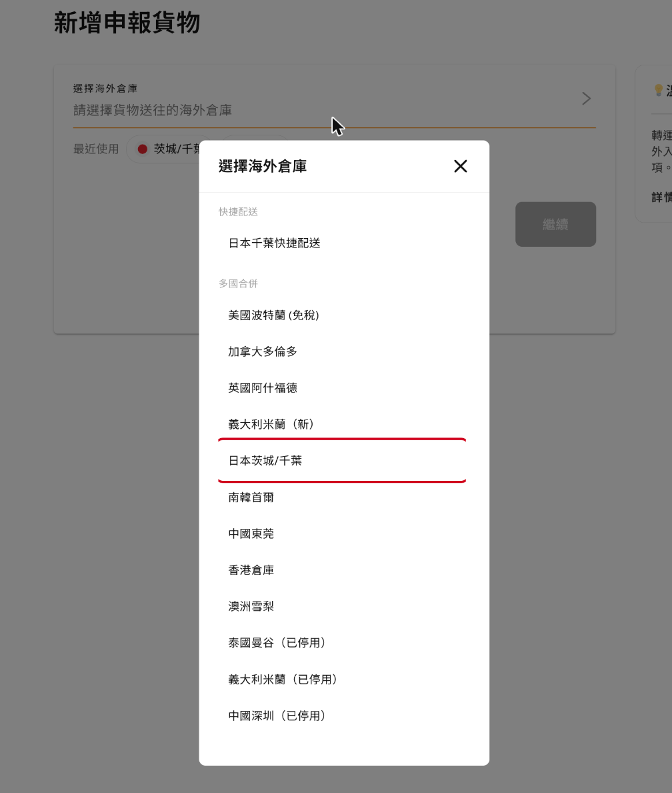Click 快捷配送 section heading
Viewport: 672px width, 793px height.
[x=238, y=212]
